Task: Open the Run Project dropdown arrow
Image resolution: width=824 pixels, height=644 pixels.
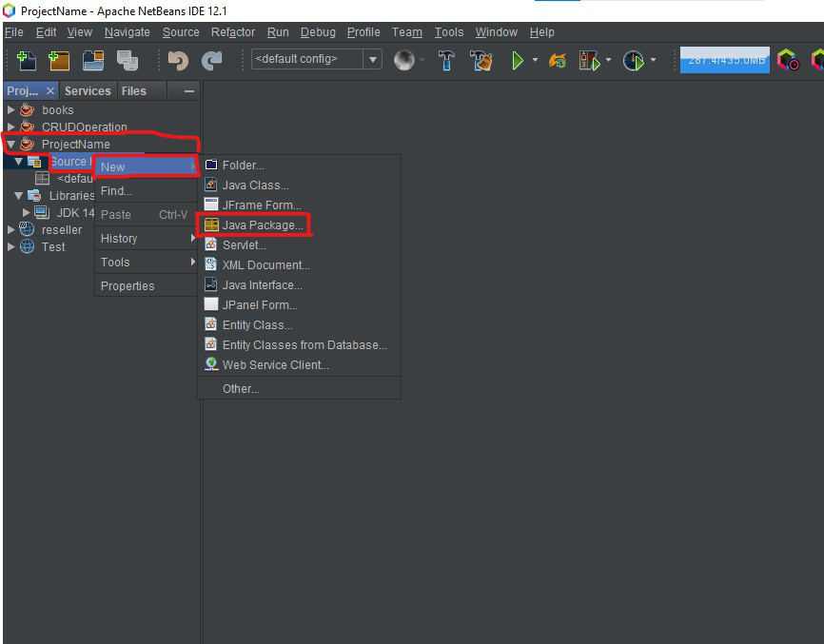Action: [535, 60]
